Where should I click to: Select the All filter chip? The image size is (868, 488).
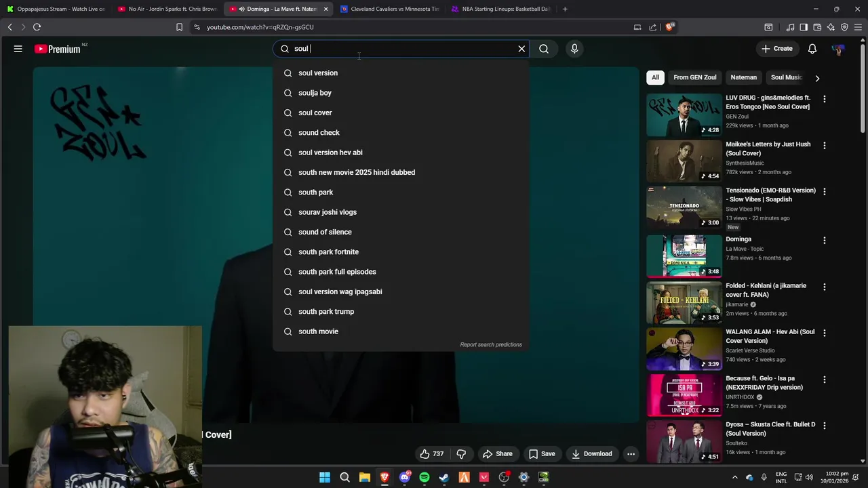click(655, 77)
